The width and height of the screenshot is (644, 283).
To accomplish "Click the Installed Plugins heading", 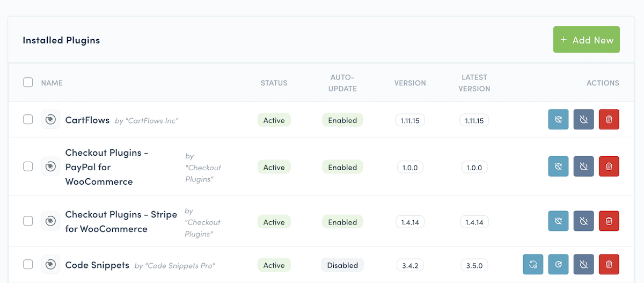I will click(x=61, y=40).
